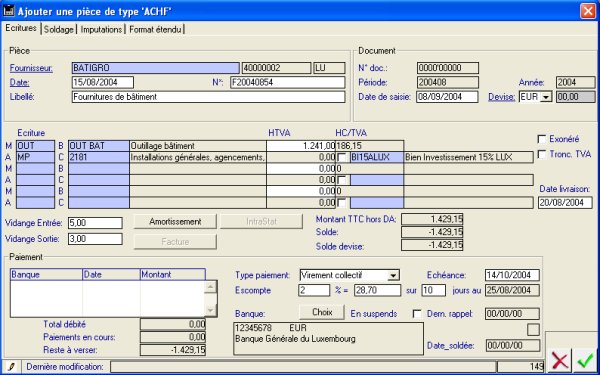Viewport: 600px width, 375px height.
Task: Edit Date de saisie 08/09/2004
Action: [447, 97]
